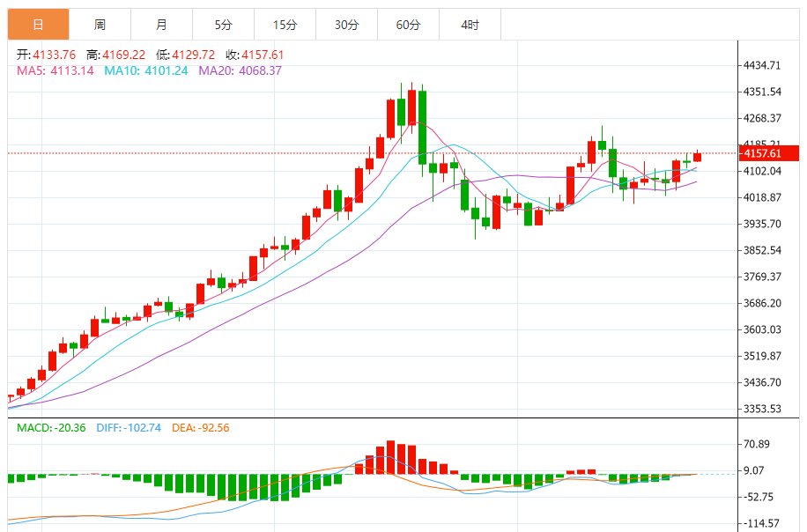Click the opening price 4133.76
The height and width of the screenshot is (532, 807).
[54, 55]
